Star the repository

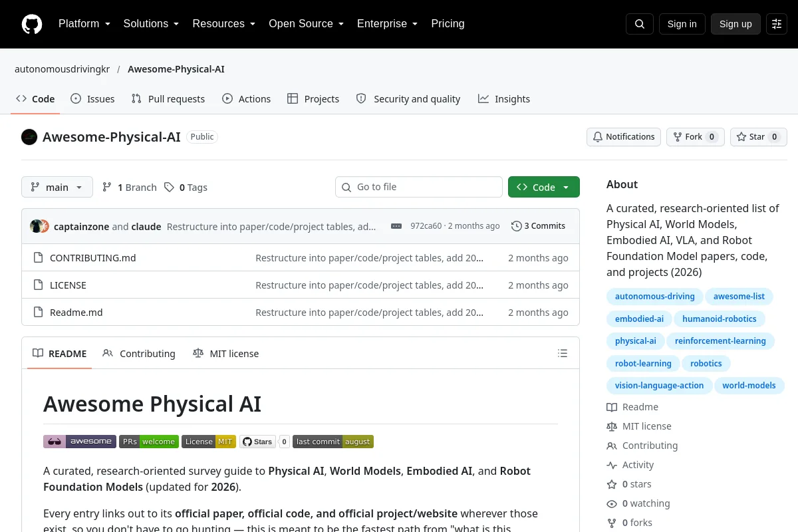point(759,137)
